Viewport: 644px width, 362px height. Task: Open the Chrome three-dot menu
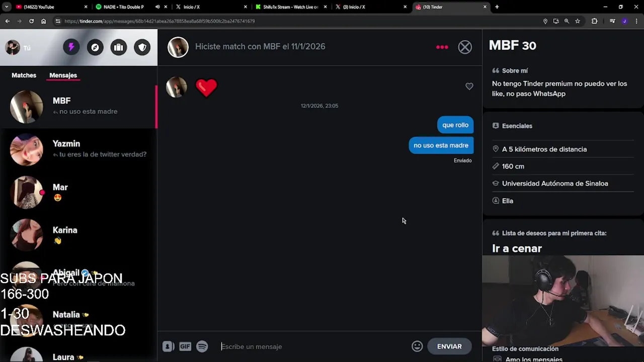636,21
